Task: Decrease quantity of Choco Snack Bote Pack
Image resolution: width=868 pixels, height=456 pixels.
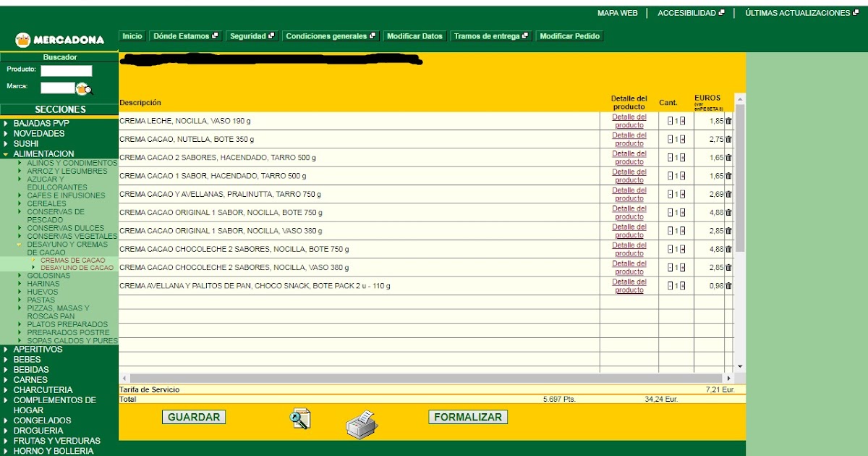Action: point(671,285)
